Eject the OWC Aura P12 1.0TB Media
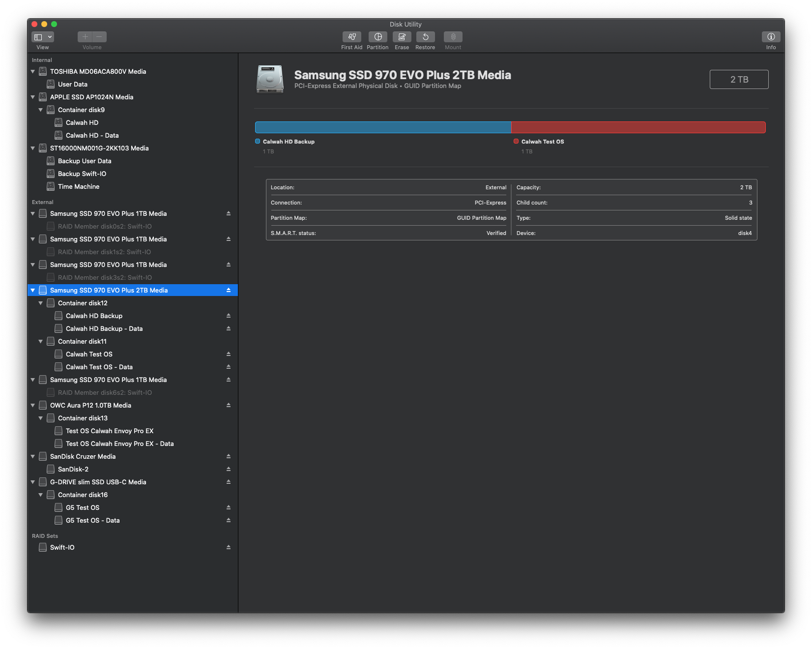Screen dimensions: 812x649 point(229,406)
